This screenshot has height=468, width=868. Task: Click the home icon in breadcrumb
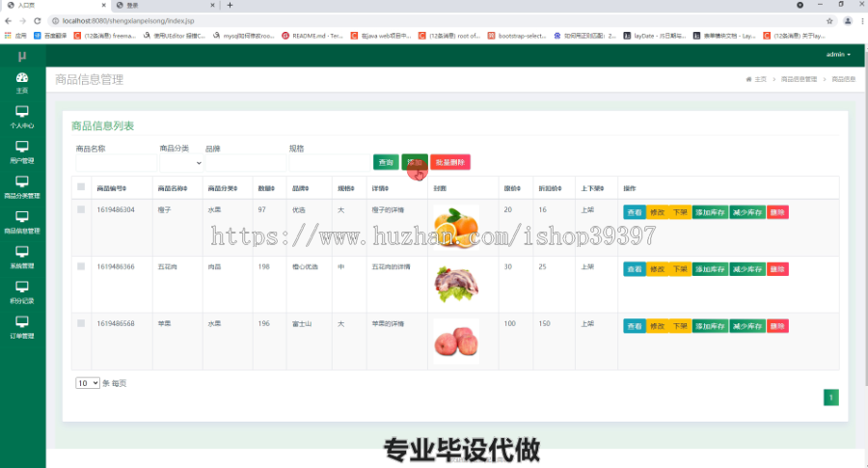pos(748,79)
